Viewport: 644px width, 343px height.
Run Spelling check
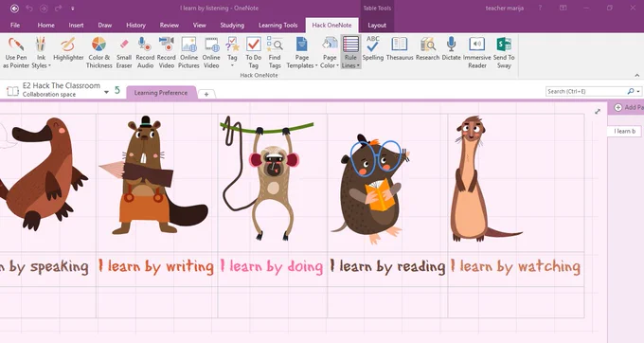(x=373, y=49)
